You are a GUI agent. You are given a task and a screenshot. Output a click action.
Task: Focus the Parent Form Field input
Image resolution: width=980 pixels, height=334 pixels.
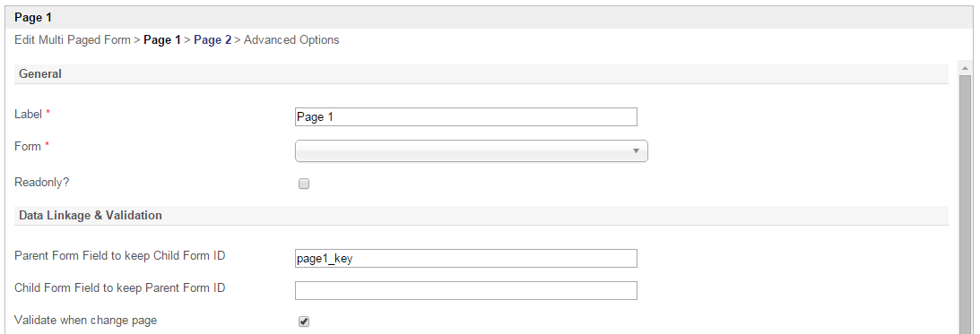tap(465, 259)
